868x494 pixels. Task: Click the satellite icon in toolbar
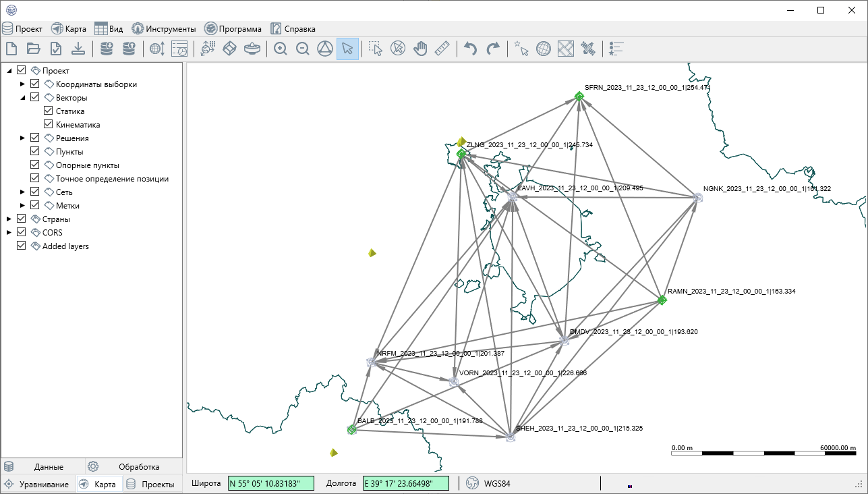(589, 49)
